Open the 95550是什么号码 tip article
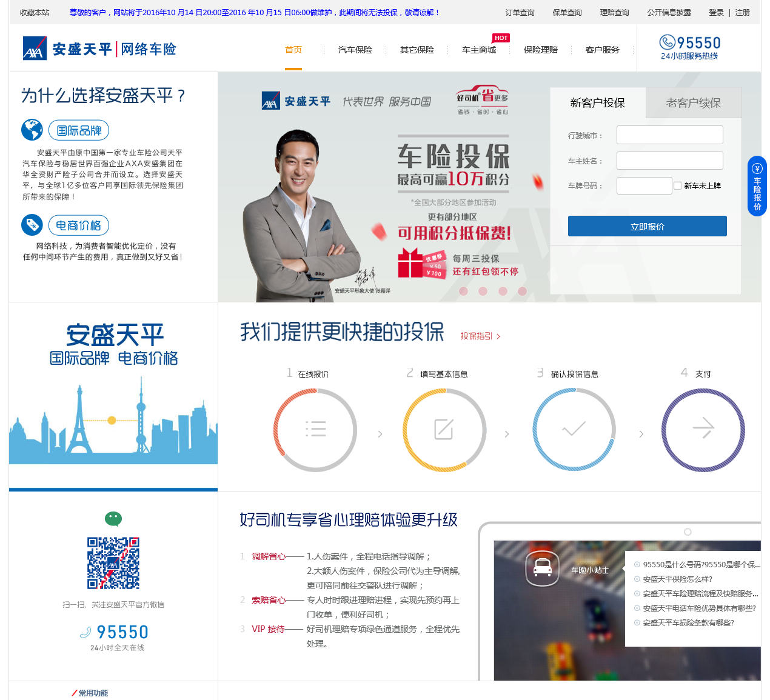 [x=700, y=564]
